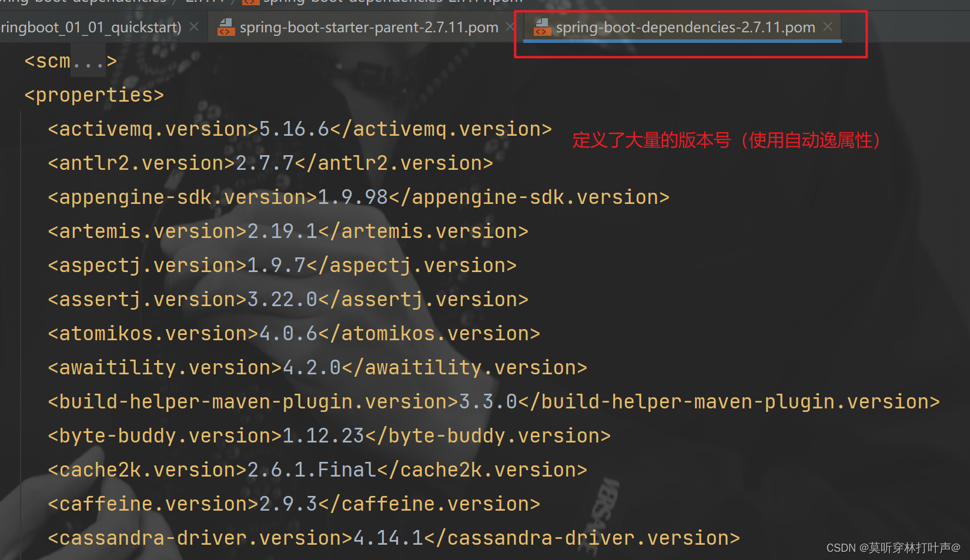Click the aspectj.version line 1.9.7
The image size is (970, 560).
tap(282, 265)
